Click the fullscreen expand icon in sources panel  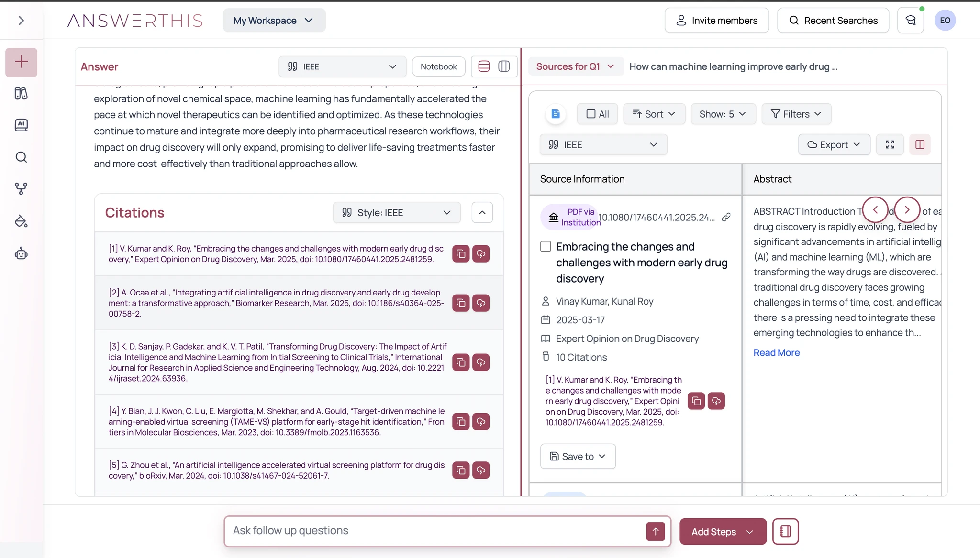[x=890, y=144]
